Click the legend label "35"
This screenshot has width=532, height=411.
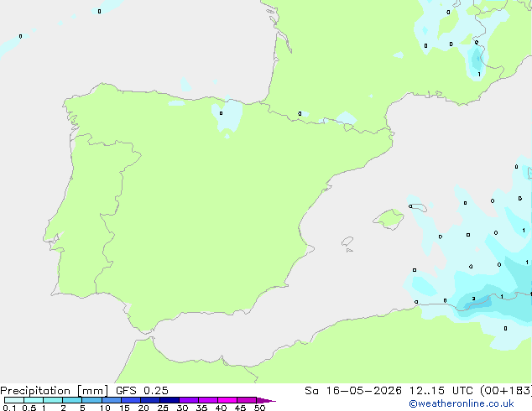point(201,408)
